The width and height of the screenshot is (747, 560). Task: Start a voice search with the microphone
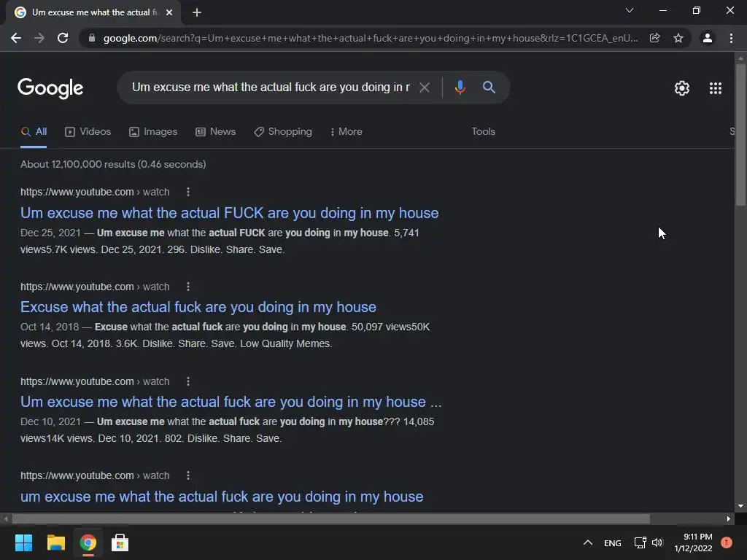(460, 87)
